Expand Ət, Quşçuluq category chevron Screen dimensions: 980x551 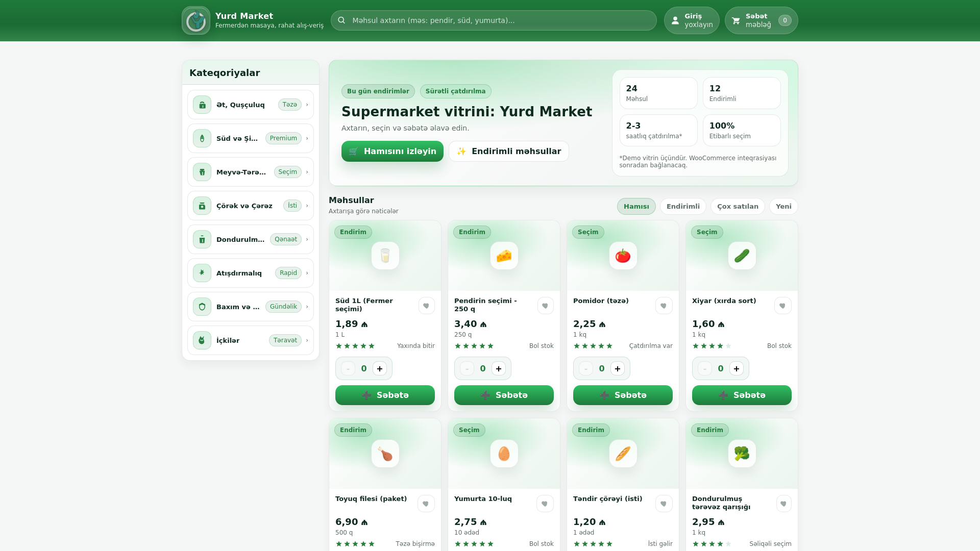pos(307,105)
